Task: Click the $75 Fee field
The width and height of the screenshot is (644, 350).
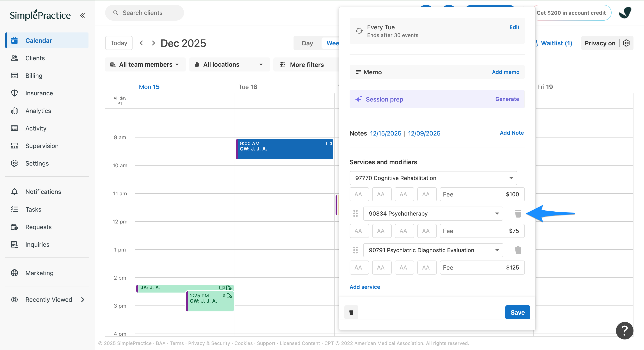Action: (x=482, y=231)
